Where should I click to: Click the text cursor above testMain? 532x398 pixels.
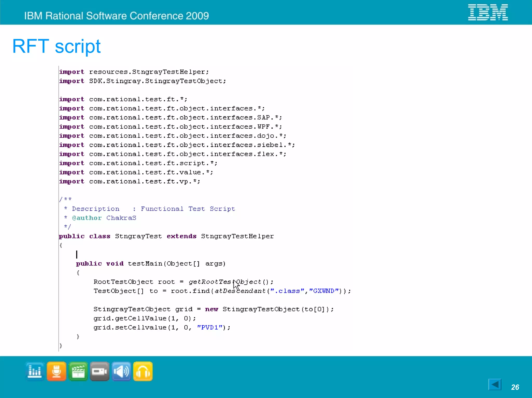coord(77,254)
